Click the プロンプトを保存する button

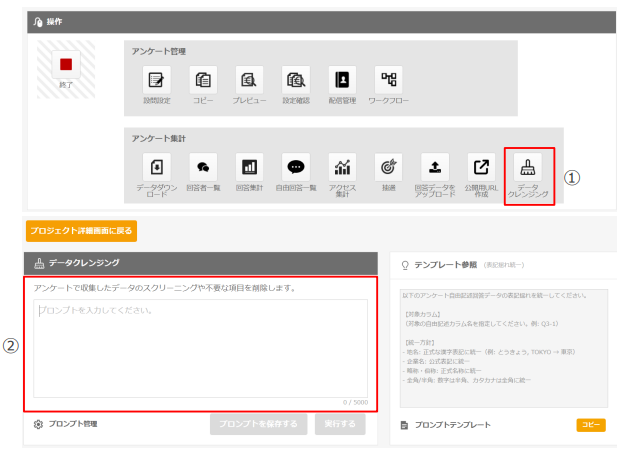coord(259,424)
